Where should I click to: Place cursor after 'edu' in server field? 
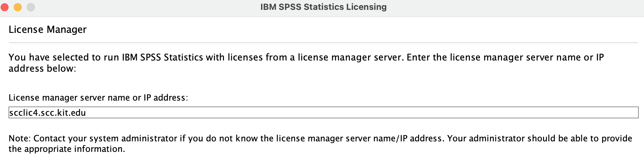(87, 113)
